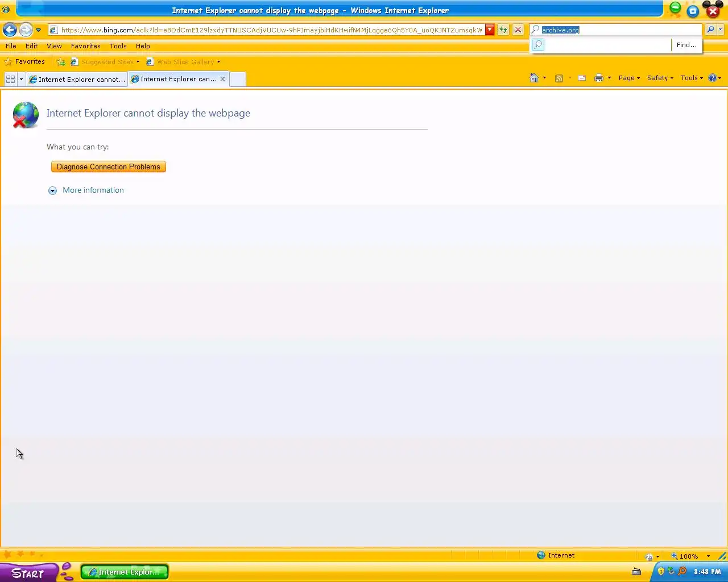Click the RSS feeds icon
728x582 pixels.
[559, 78]
